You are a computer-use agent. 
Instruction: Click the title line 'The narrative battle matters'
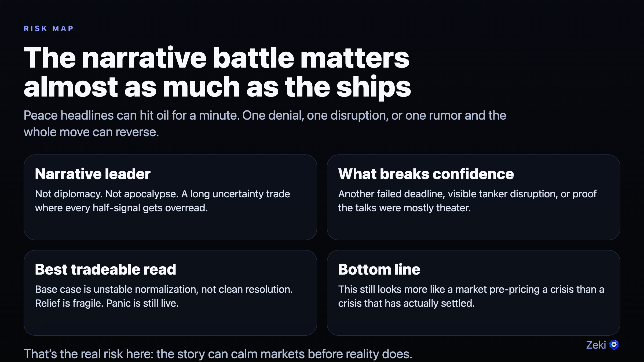click(x=216, y=58)
